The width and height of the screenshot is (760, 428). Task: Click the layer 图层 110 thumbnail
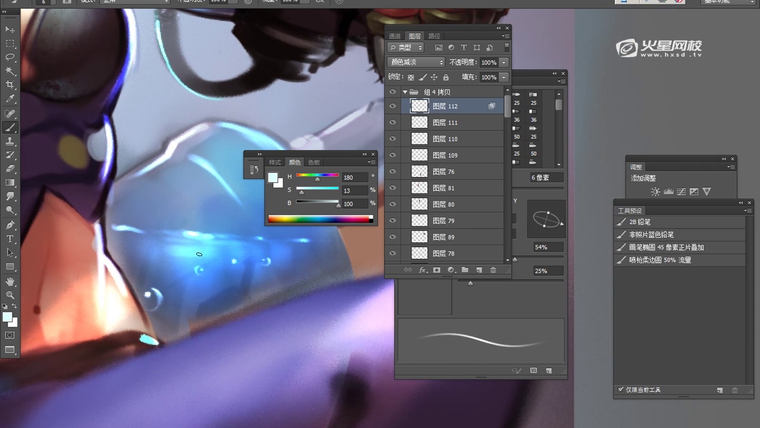[x=420, y=139]
